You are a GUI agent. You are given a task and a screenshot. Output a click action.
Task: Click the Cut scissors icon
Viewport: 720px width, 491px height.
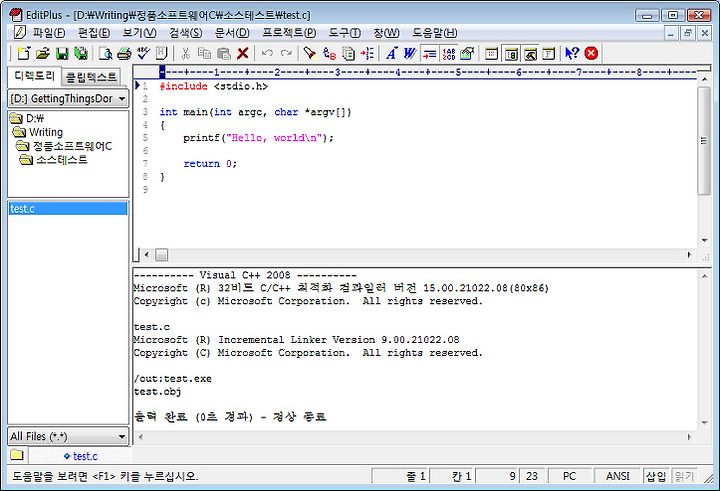click(185, 54)
